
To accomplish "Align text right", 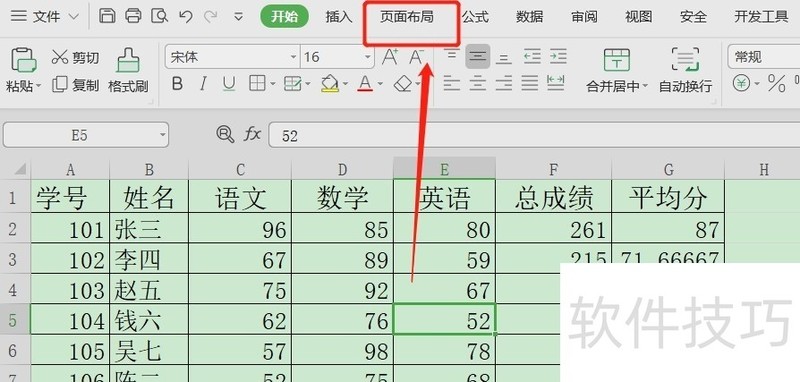I will tap(504, 83).
